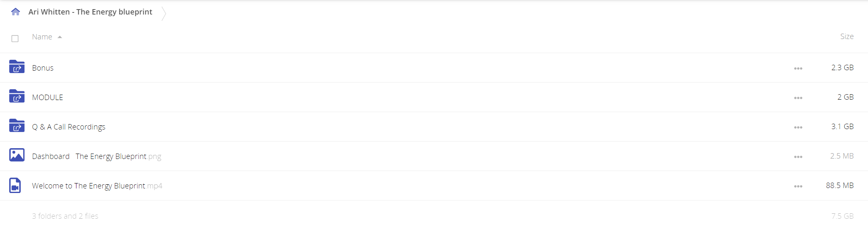Show actions menu for Q & A Call Recordings

798,127
